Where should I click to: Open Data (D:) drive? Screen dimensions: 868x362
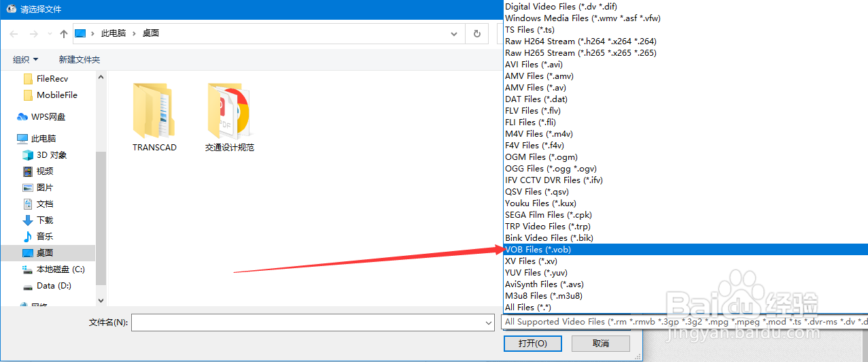47,285
